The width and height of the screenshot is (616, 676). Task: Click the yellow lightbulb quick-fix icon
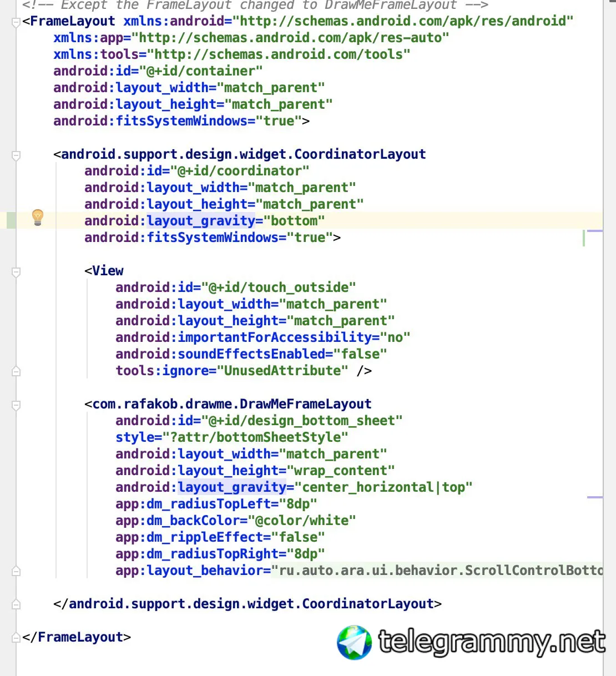click(x=37, y=217)
